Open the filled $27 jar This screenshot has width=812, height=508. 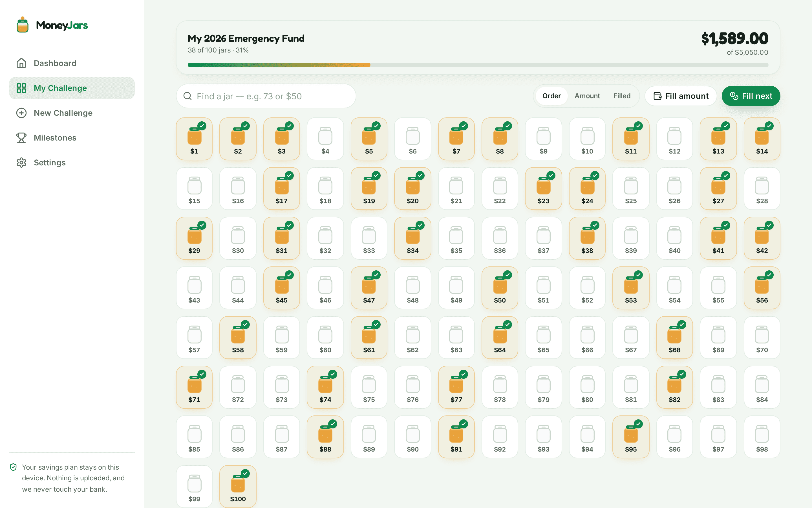pos(718,189)
